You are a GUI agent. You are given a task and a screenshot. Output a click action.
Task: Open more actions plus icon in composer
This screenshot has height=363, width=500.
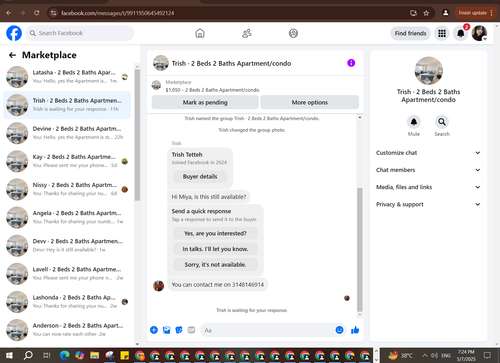tap(154, 330)
